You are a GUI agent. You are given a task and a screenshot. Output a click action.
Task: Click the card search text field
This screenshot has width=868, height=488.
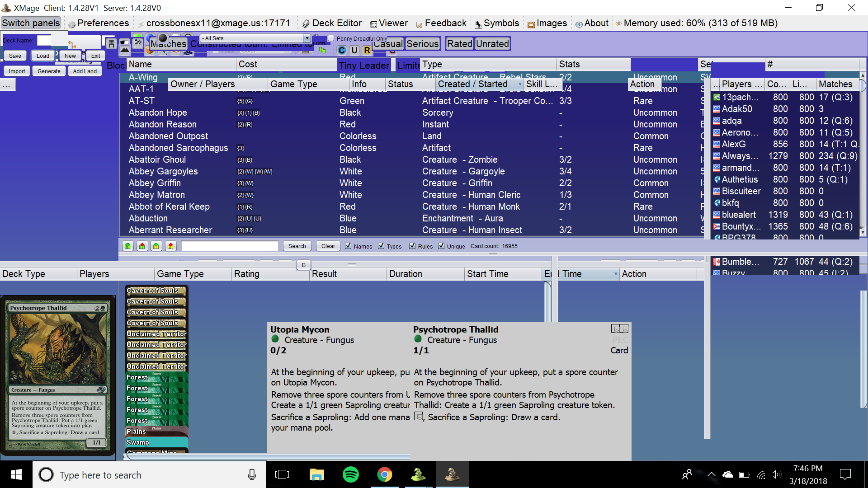(230, 246)
